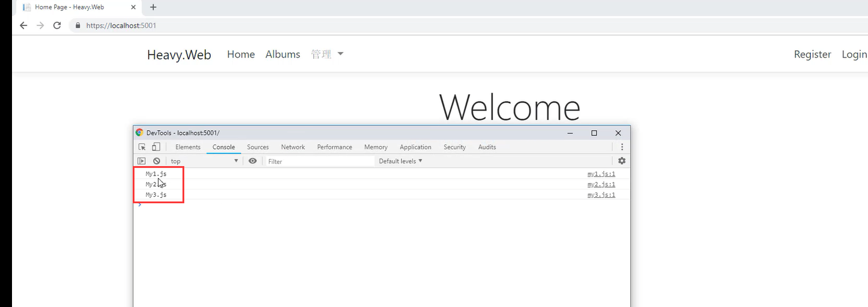Show the console sidebar

(x=142, y=161)
